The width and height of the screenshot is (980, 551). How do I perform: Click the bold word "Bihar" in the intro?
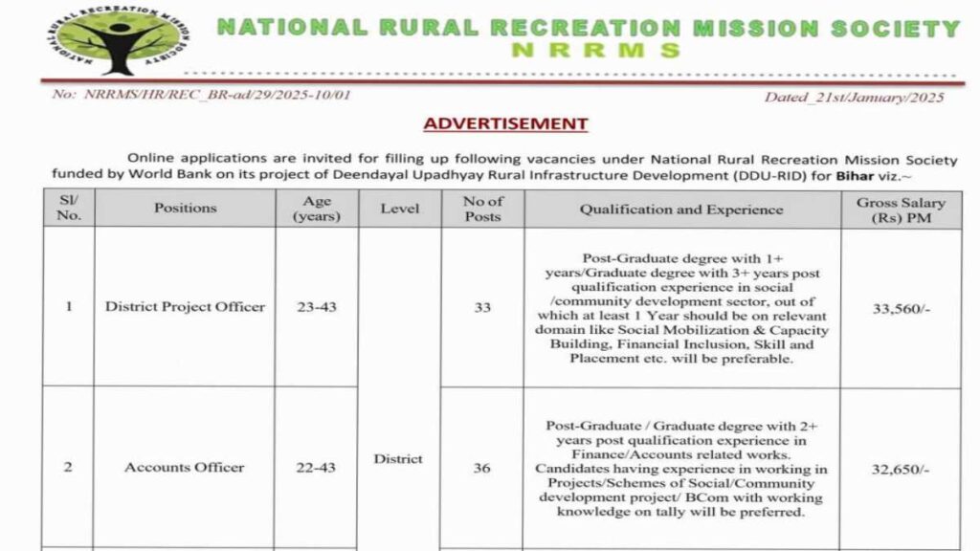(x=855, y=176)
